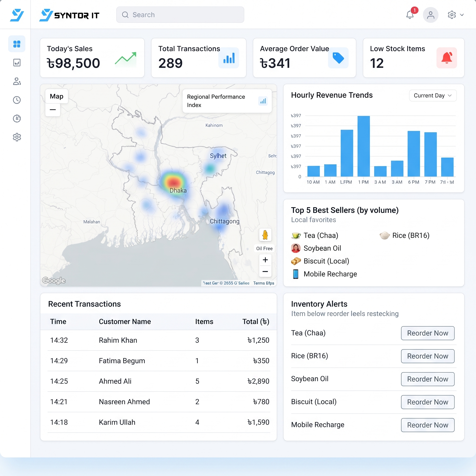Open the Terms link on map
Screen dimensions: 476x476
tap(263, 283)
